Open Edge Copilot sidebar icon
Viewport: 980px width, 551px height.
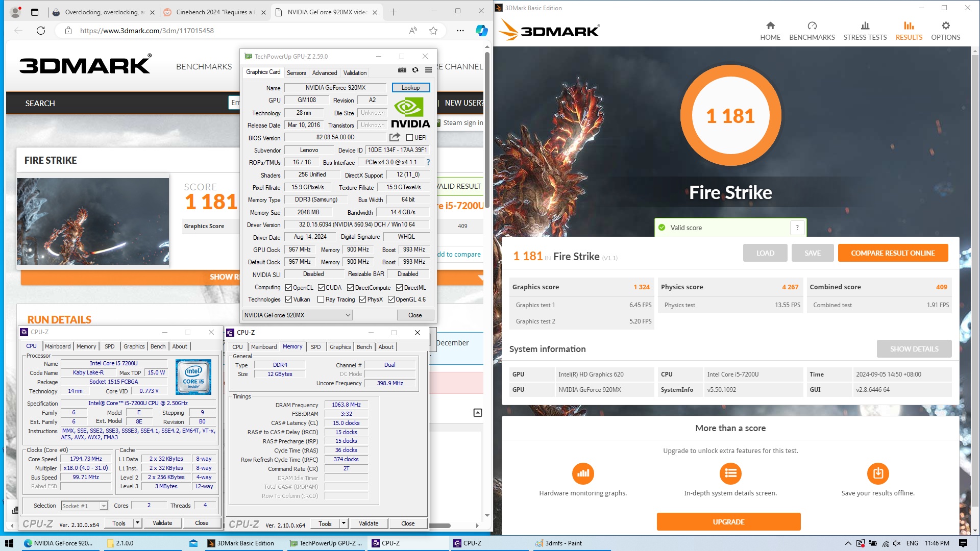[x=481, y=31]
